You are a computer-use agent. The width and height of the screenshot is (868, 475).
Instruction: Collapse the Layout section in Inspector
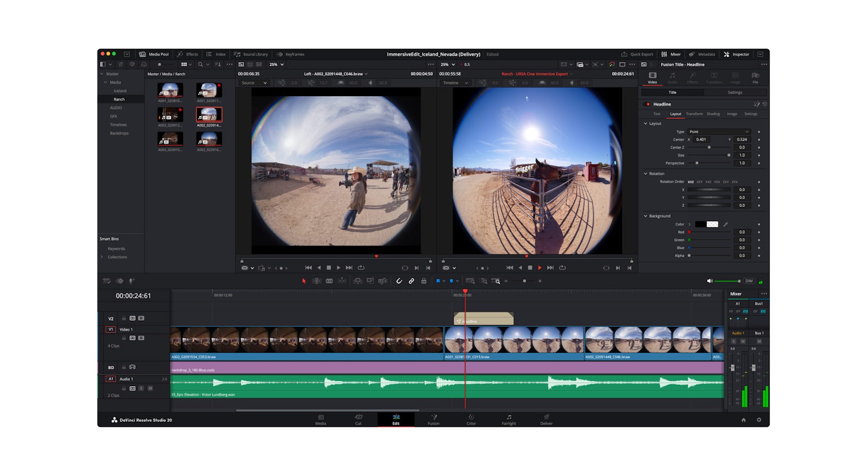pos(645,123)
